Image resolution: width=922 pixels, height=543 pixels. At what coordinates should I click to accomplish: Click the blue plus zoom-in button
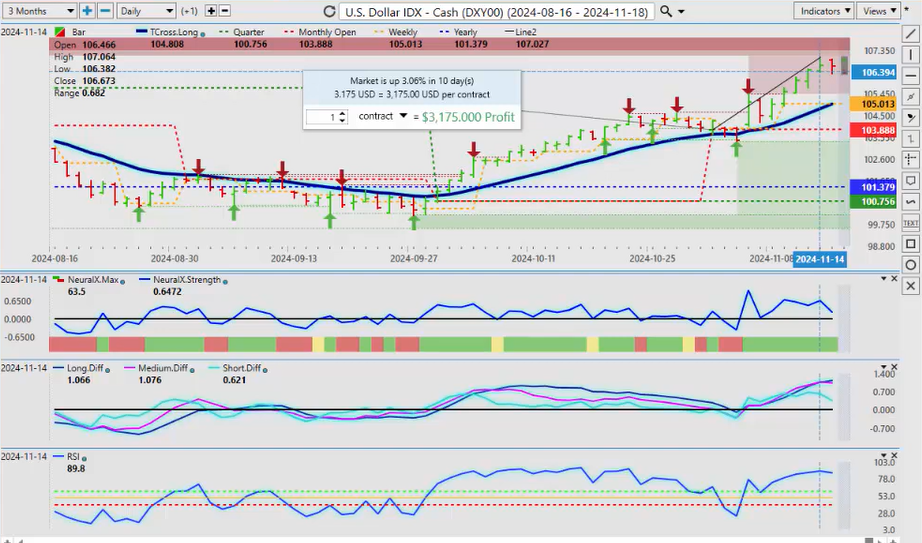(x=87, y=10)
